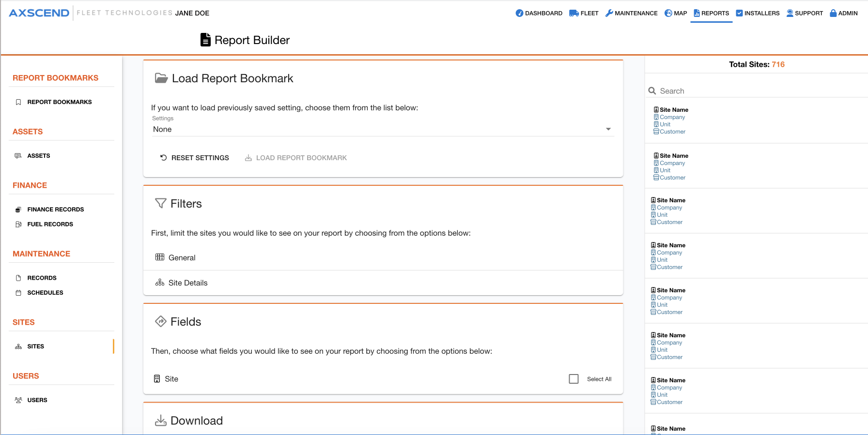The height and width of the screenshot is (435, 868).
Task: Expand the Site fields section
Action: (x=171, y=379)
